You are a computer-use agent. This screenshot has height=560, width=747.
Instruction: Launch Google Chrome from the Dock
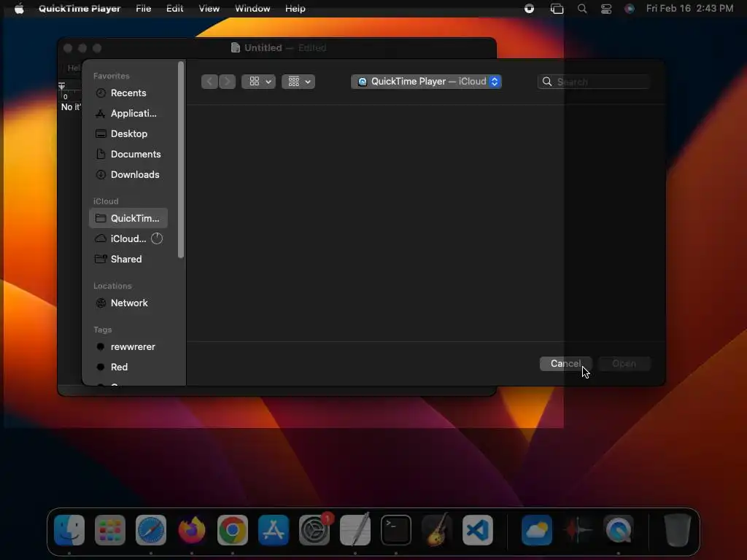point(233,530)
